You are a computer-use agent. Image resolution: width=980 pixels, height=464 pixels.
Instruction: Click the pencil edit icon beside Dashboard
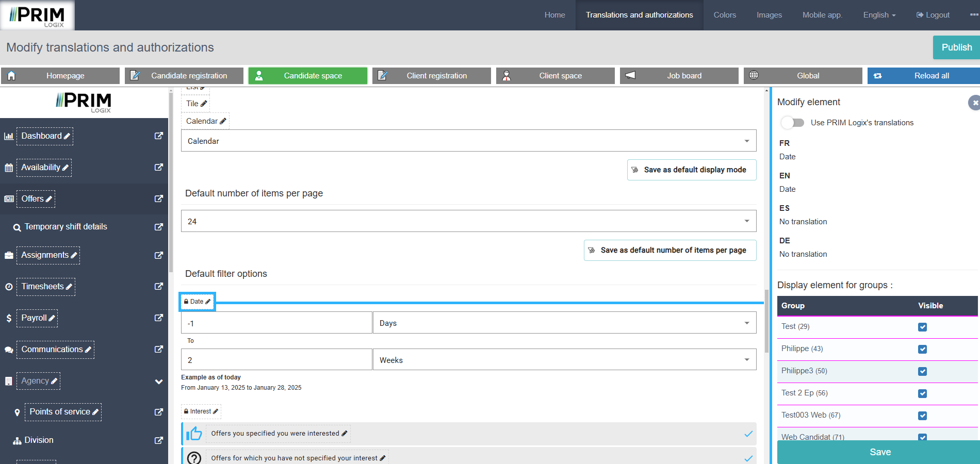pos(67,136)
